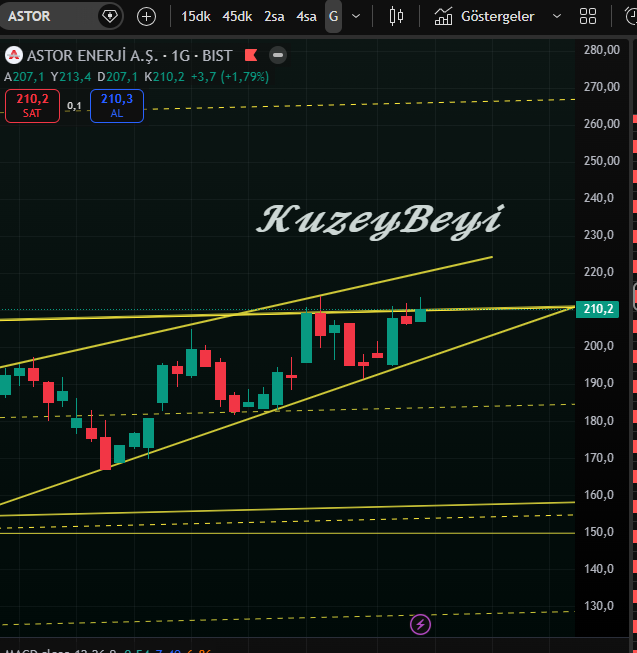The image size is (637, 653).
Task: Click the 210,3 AL buy button
Action: click(117, 106)
